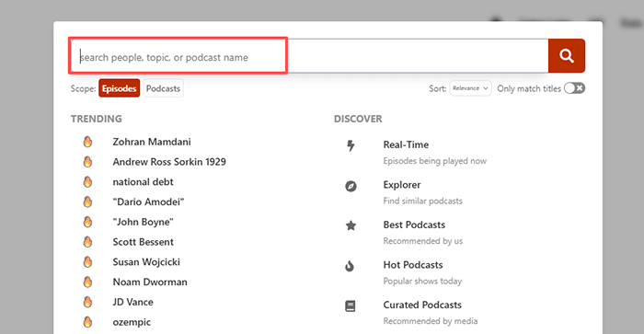Select the Episodes scope tab
The width and height of the screenshot is (644, 334).
(119, 88)
